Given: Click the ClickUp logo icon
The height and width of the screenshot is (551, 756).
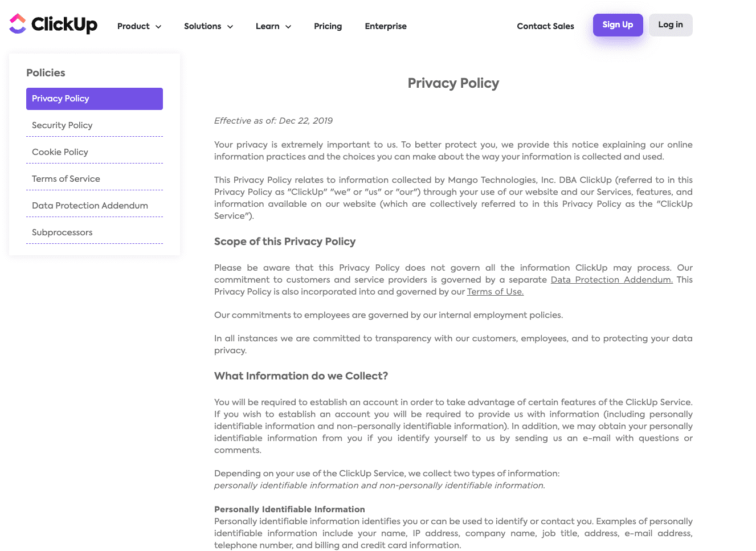Looking at the screenshot, I should (x=18, y=24).
